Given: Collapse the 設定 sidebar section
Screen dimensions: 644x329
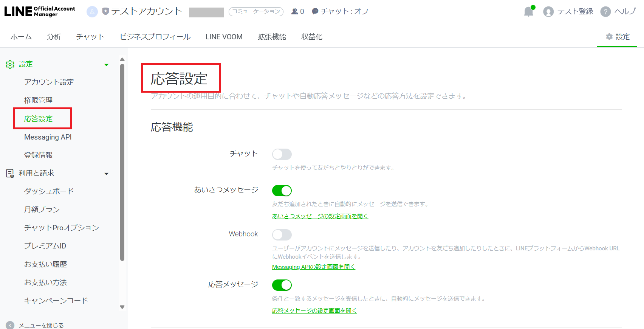Looking at the screenshot, I should [x=107, y=65].
